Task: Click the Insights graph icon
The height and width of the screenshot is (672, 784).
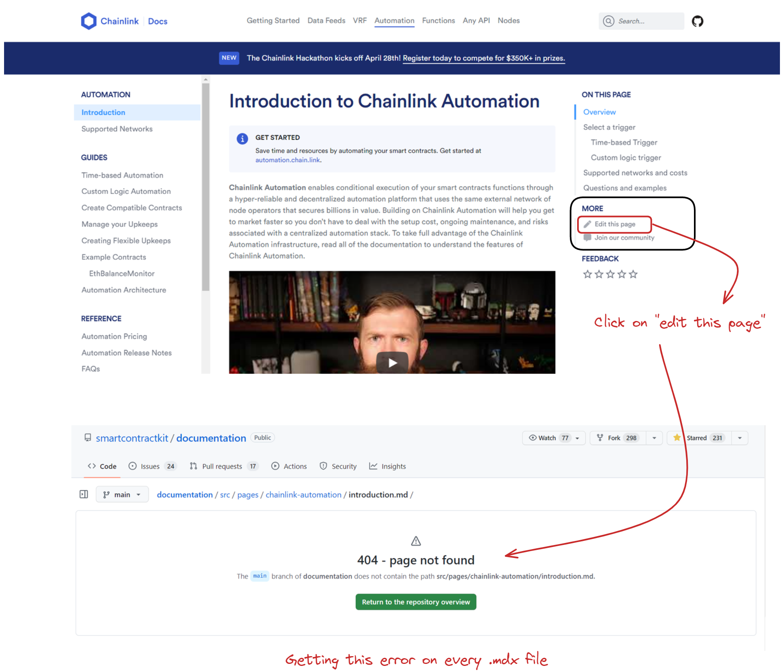Action: (x=374, y=466)
